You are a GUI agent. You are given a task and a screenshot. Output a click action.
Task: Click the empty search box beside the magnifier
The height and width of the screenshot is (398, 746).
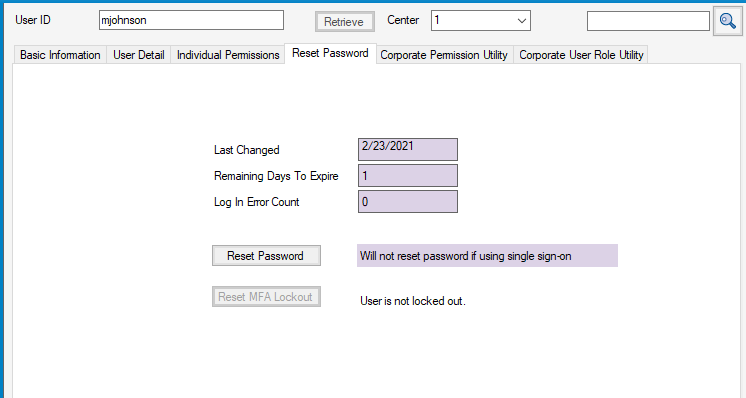[648, 21]
